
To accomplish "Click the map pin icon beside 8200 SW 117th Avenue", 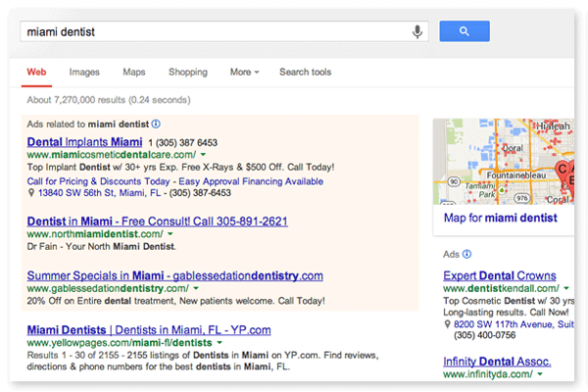I will click(x=447, y=324).
